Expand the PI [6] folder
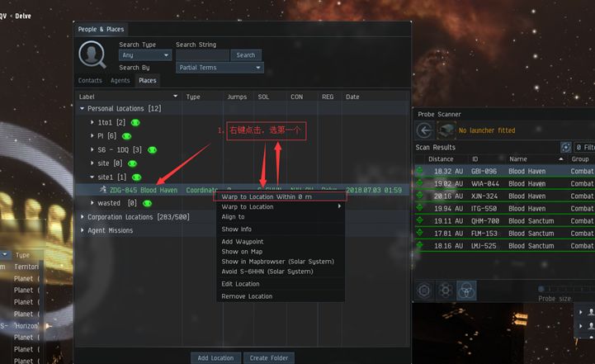This screenshot has width=595, height=364. [92, 135]
